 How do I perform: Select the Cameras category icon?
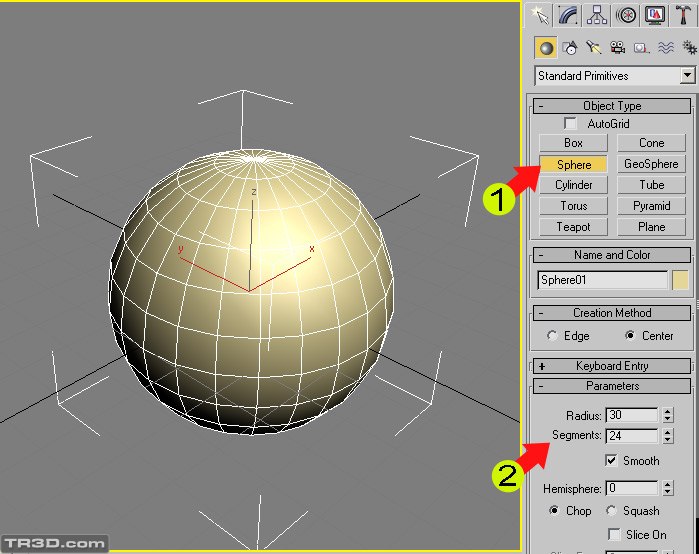(619, 48)
